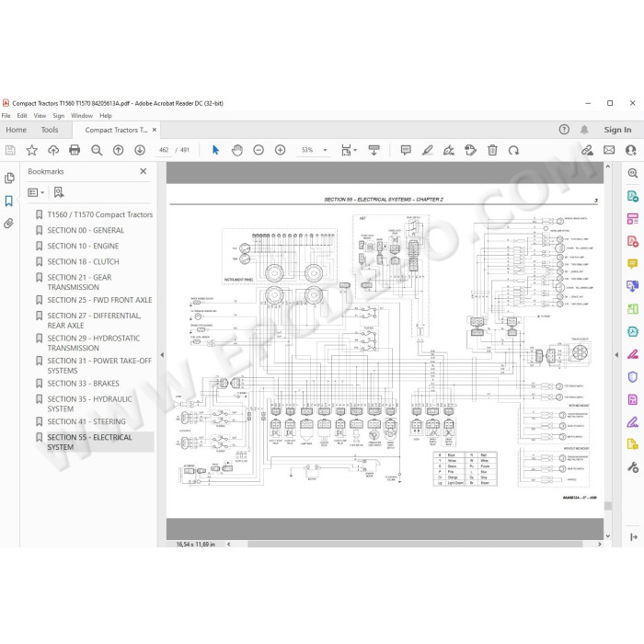This screenshot has height=644, width=644.
Task: Open the redo rotate arrow tool
Action: click(513, 150)
